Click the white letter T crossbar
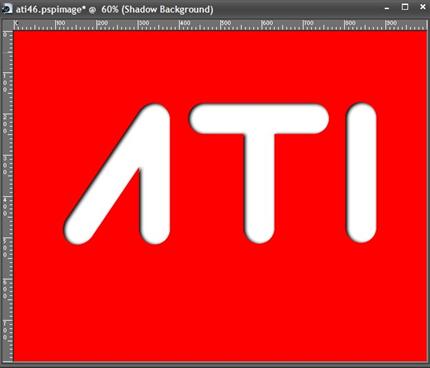430x368 pixels. [x=259, y=119]
